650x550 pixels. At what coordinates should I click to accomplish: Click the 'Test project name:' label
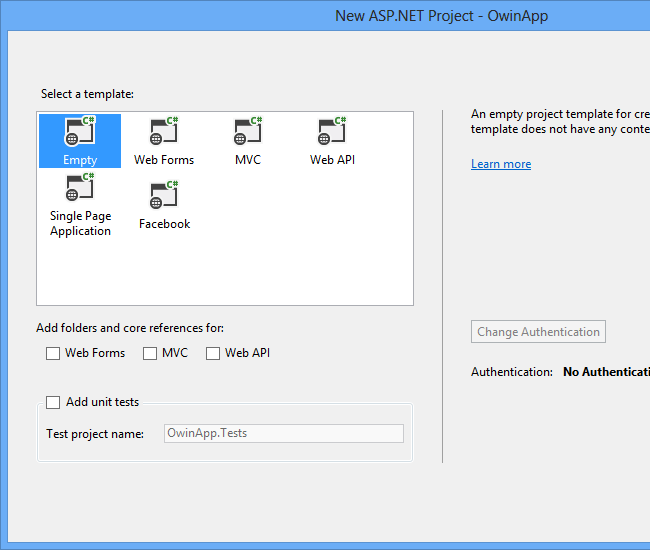95,434
